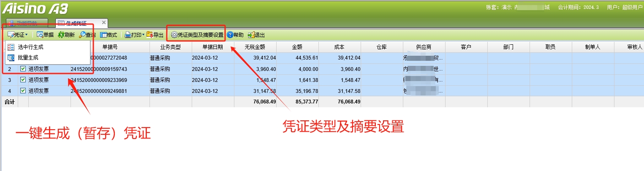Open 格式 format settings

coord(109,35)
